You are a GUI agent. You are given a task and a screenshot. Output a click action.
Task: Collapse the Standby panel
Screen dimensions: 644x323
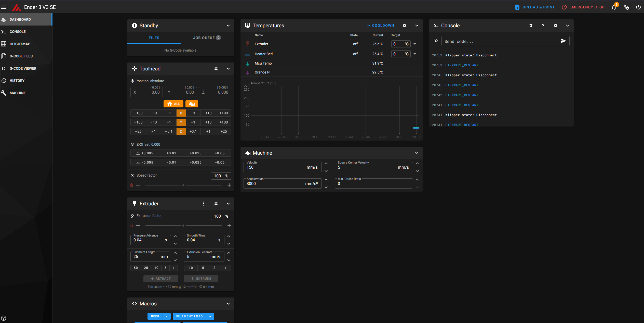coord(228,26)
